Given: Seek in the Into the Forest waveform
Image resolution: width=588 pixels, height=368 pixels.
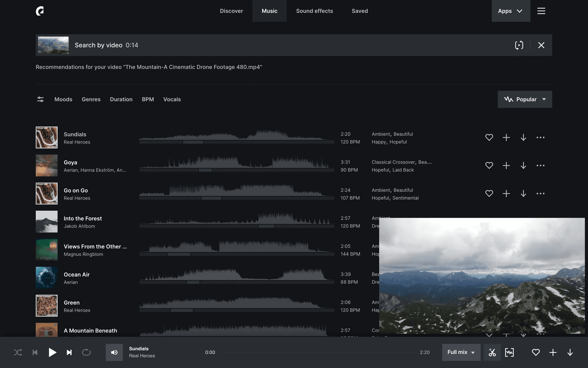Looking at the screenshot, I should (236, 220).
